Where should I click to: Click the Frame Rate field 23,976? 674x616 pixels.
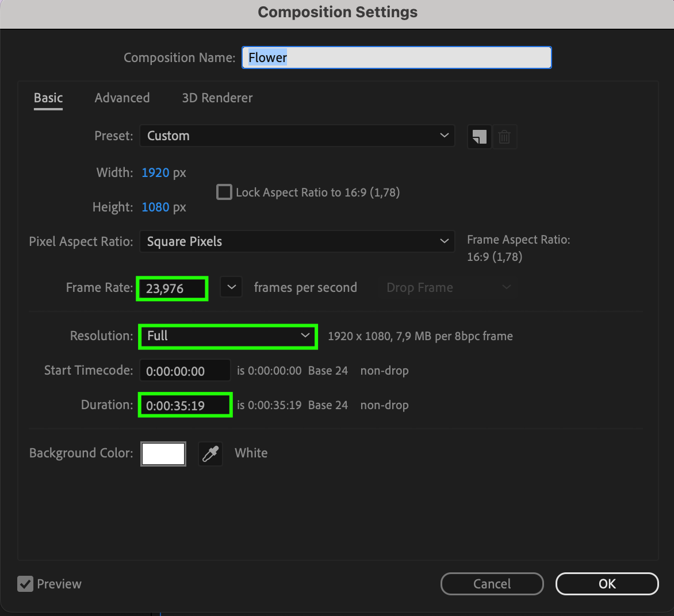[x=173, y=288]
